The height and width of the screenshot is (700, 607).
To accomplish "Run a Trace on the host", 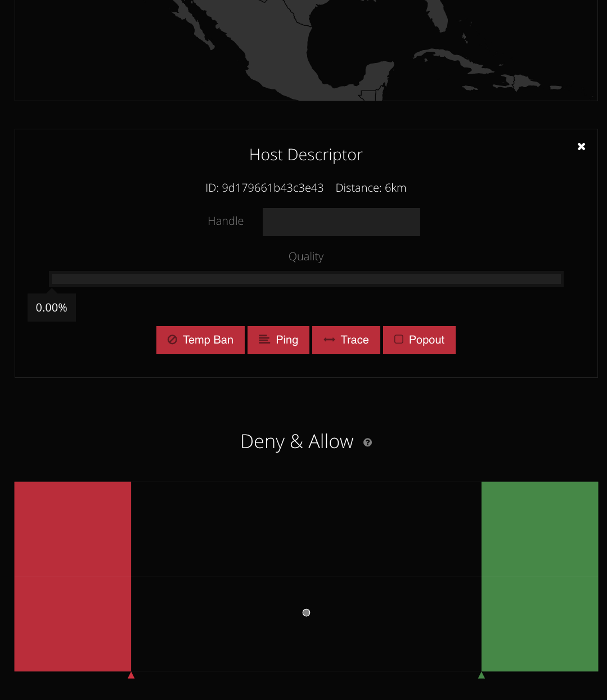I will 346,340.
